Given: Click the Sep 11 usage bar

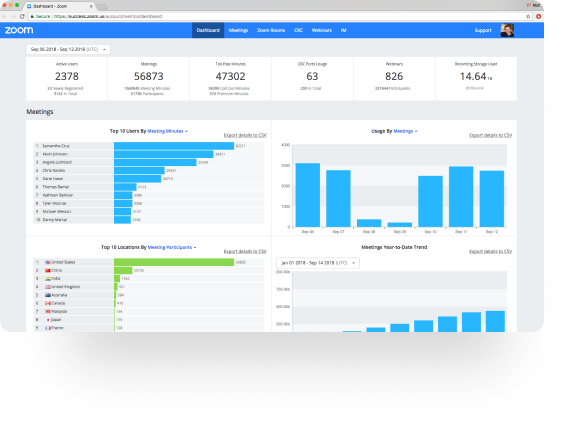Looking at the screenshot, I should pos(461,197).
